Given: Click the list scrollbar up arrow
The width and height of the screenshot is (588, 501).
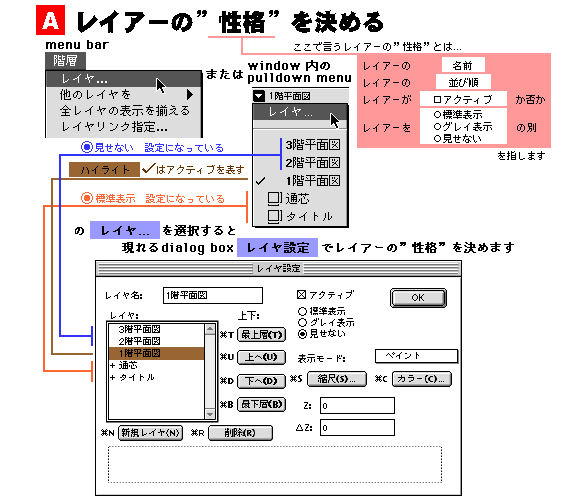Looking at the screenshot, I should [210, 329].
